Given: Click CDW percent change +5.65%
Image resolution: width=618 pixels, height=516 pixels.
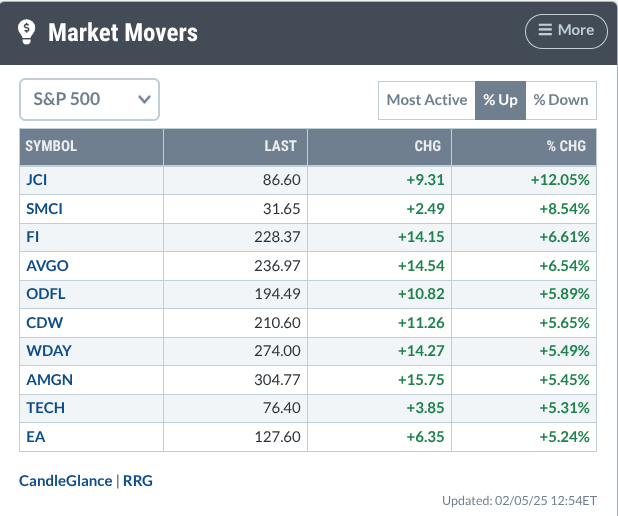Looking at the screenshot, I should click(x=564, y=323).
